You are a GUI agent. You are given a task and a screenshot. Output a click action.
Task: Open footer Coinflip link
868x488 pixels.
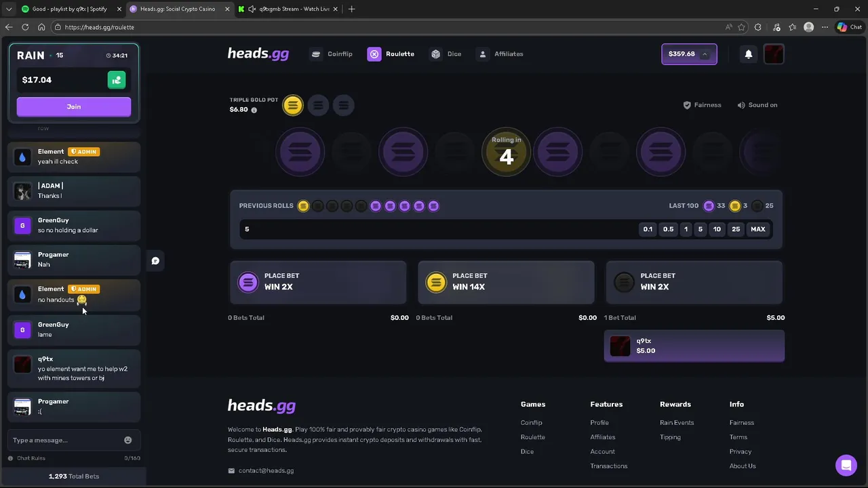point(532,423)
